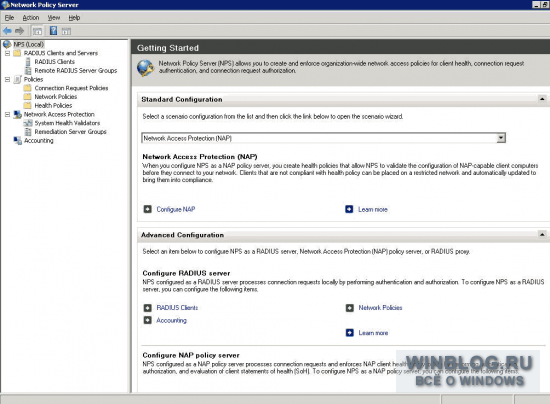
Task: Select Remediation Server Groups tree item
Action: [x=71, y=132]
